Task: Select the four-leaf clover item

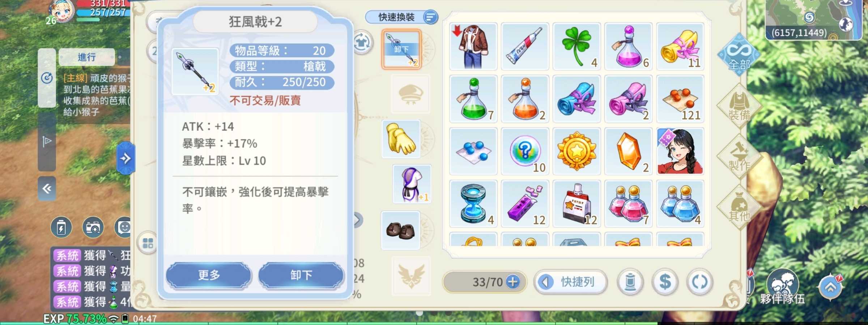Action: pos(577,46)
